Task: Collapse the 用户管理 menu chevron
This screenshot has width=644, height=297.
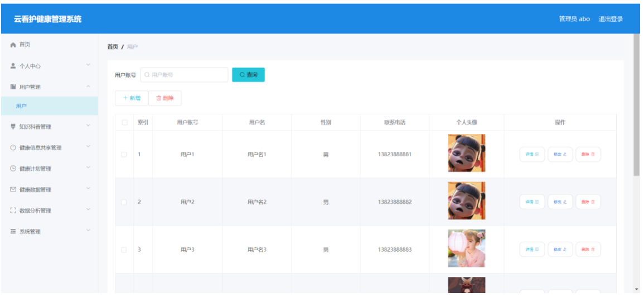Action: click(x=88, y=87)
